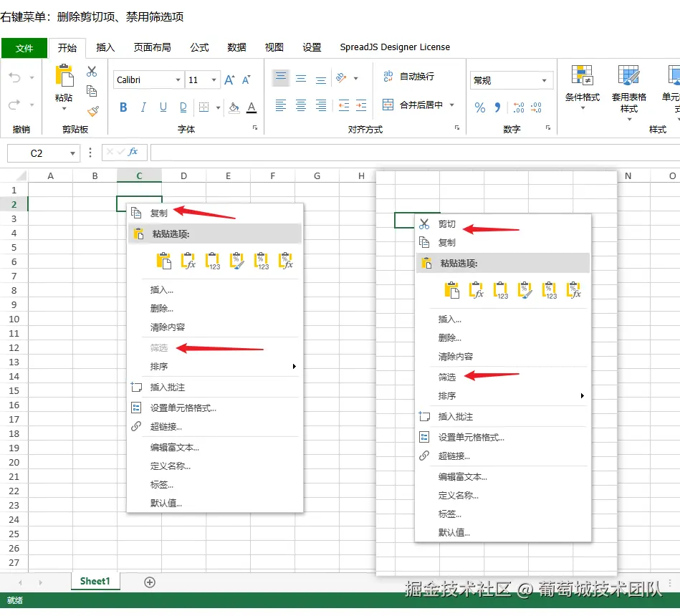680x616 pixels.
Task: Open the 常规 number format dropdown
Action: point(545,81)
